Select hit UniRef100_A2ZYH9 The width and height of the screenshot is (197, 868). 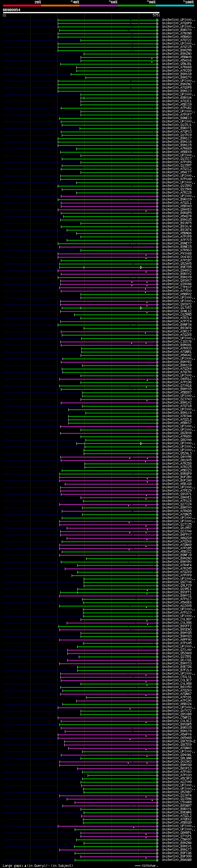pos(177,782)
